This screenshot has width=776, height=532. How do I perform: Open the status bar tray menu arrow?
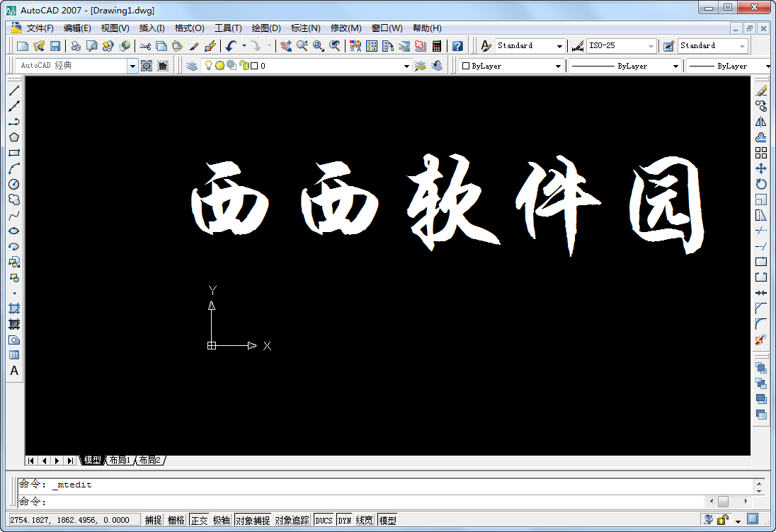(738, 521)
